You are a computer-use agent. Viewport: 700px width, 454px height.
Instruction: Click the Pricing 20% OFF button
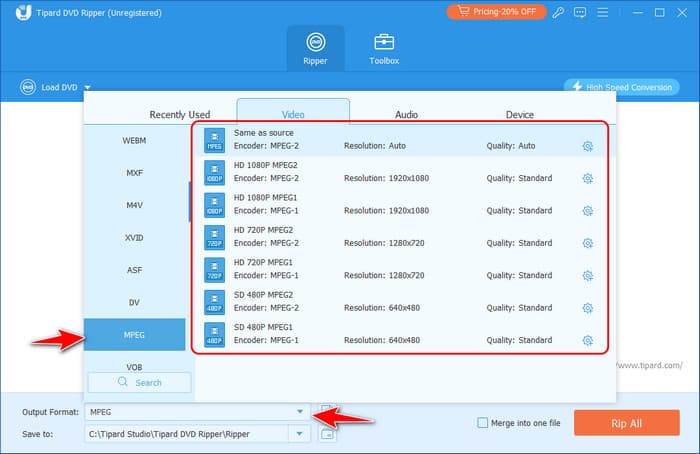[x=496, y=12]
